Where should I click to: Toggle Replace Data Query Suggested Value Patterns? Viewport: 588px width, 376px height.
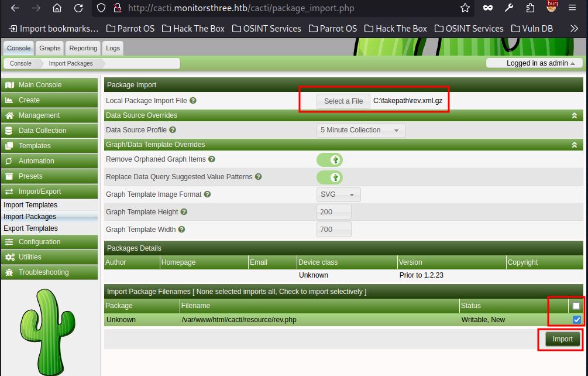point(329,177)
